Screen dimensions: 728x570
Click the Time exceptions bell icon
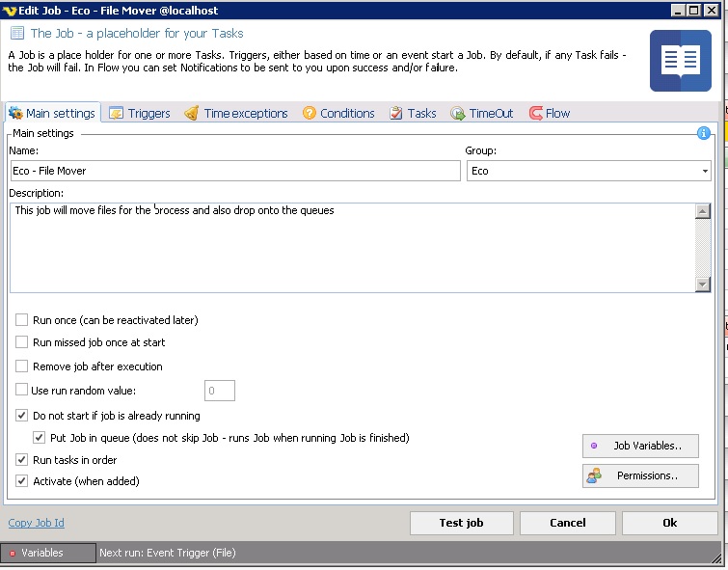point(192,114)
